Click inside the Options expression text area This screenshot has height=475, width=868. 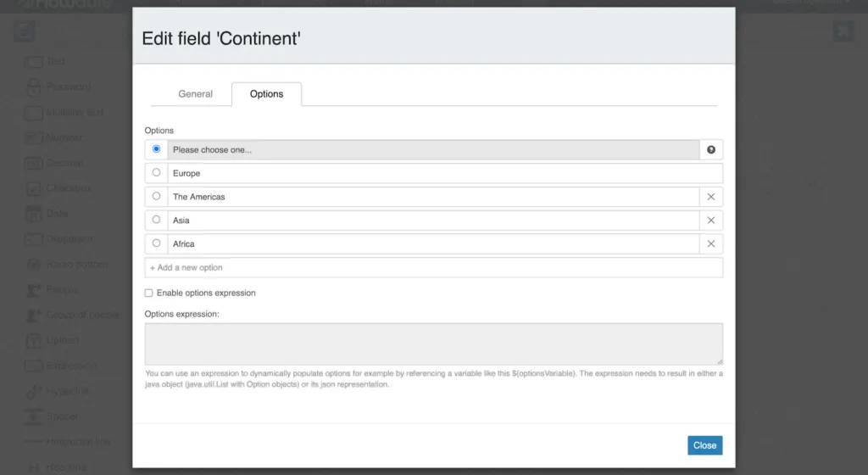pyautogui.click(x=433, y=344)
